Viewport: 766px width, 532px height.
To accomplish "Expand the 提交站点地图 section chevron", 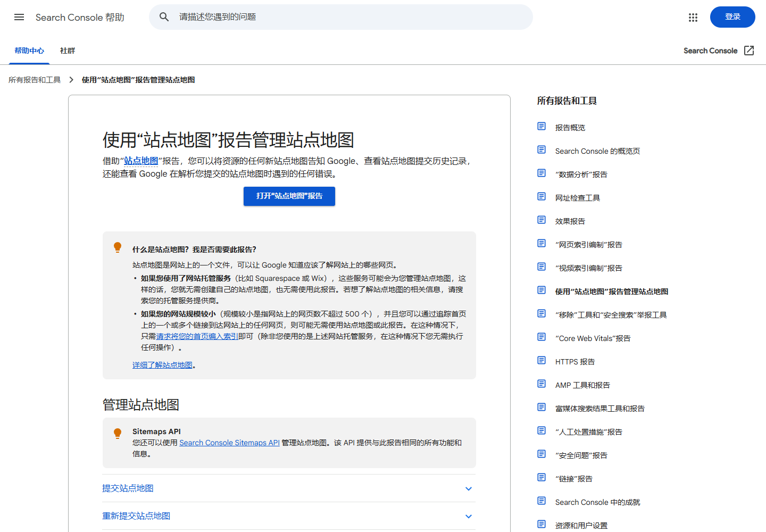I will [x=469, y=488].
